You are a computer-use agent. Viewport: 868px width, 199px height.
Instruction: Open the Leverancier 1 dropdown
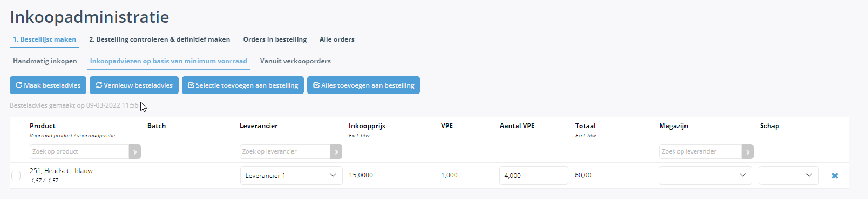291,175
